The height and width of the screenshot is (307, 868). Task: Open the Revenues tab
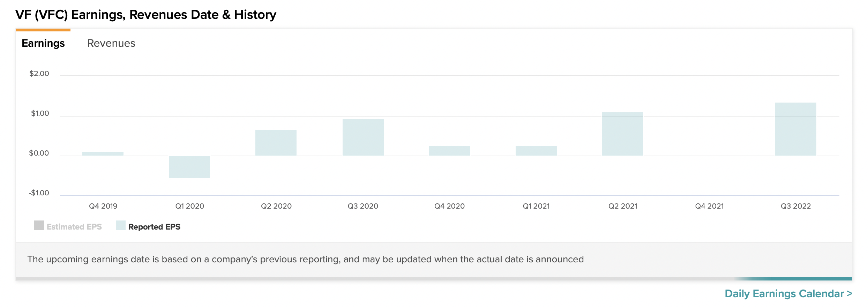[x=111, y=43]
